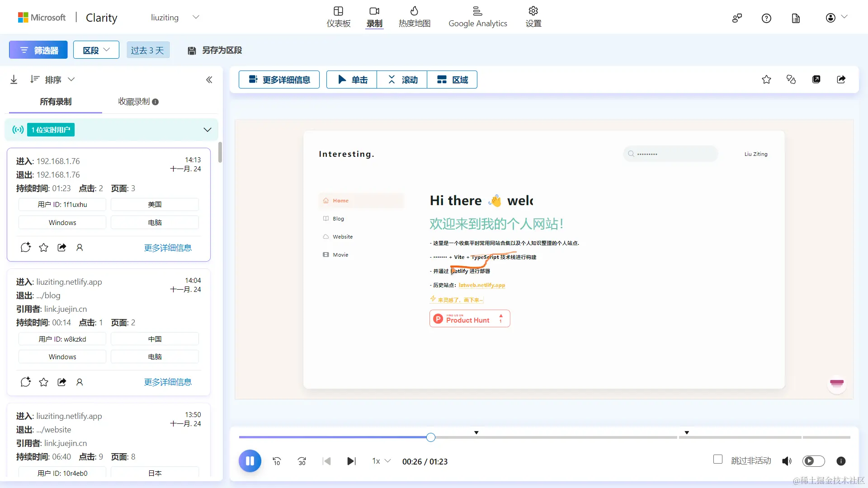Click the playback progress slider handle
This screenshot has height=488, width=868.
431,437
